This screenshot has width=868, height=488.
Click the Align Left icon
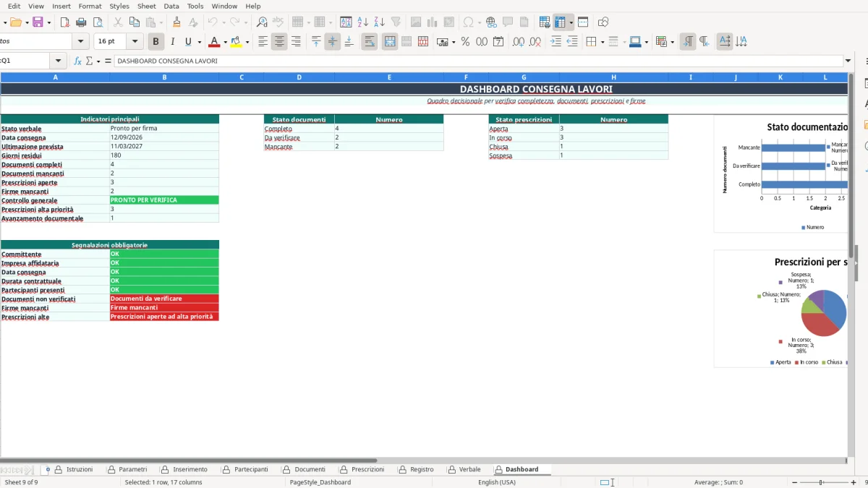263,42
